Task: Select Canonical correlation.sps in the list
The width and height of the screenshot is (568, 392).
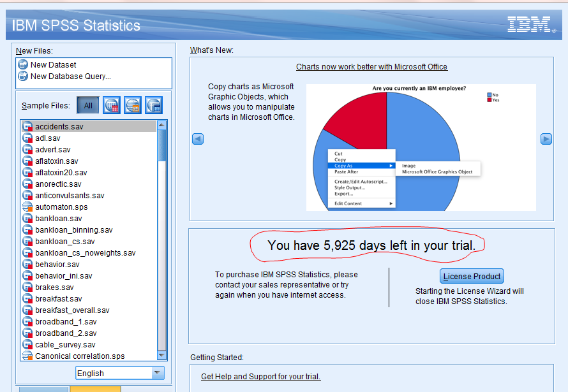Action: coord(80,356)
